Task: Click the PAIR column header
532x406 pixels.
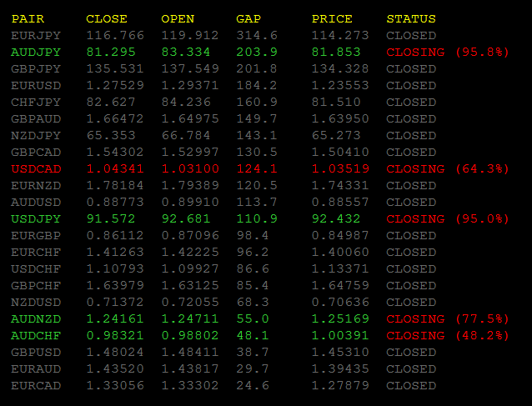Action: click(x=28, y=18)
